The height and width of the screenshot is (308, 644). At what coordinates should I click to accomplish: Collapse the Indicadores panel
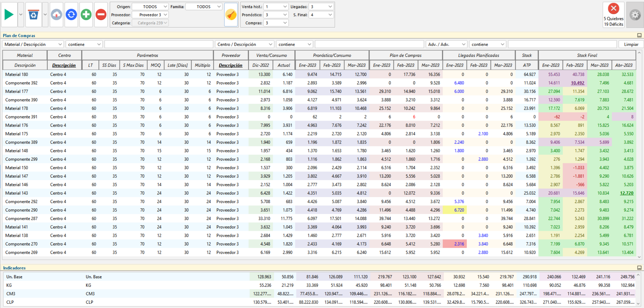[639, 268]
